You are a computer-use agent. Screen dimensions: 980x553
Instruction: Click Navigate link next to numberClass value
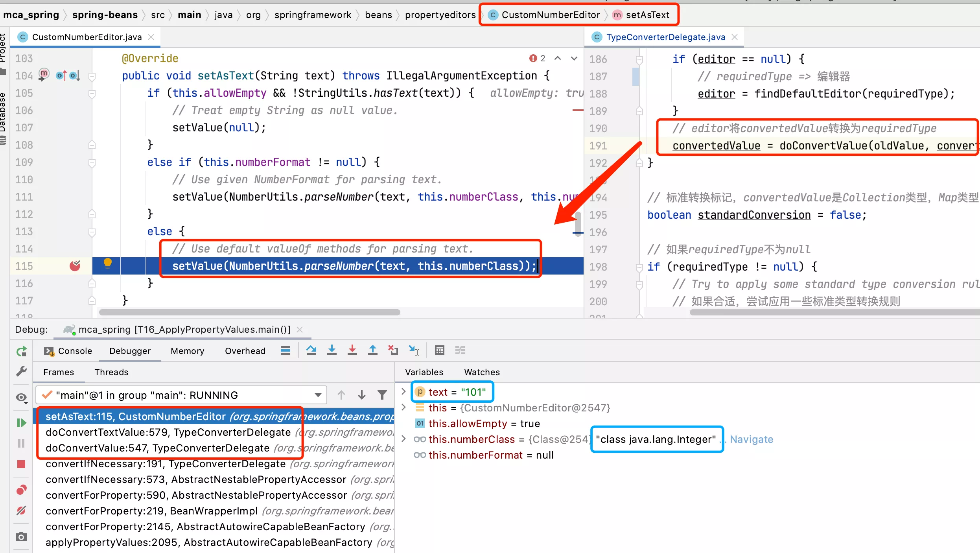[x=752, y=439]
